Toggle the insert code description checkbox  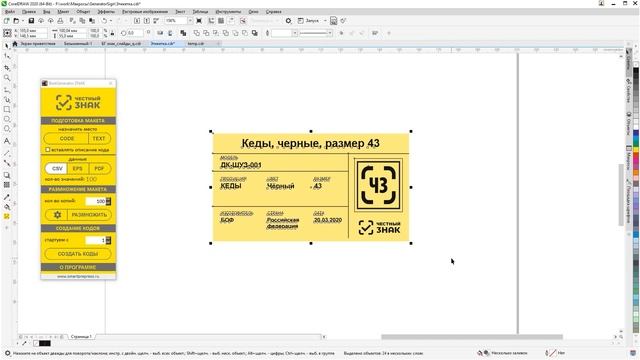(x=48, y=150)
